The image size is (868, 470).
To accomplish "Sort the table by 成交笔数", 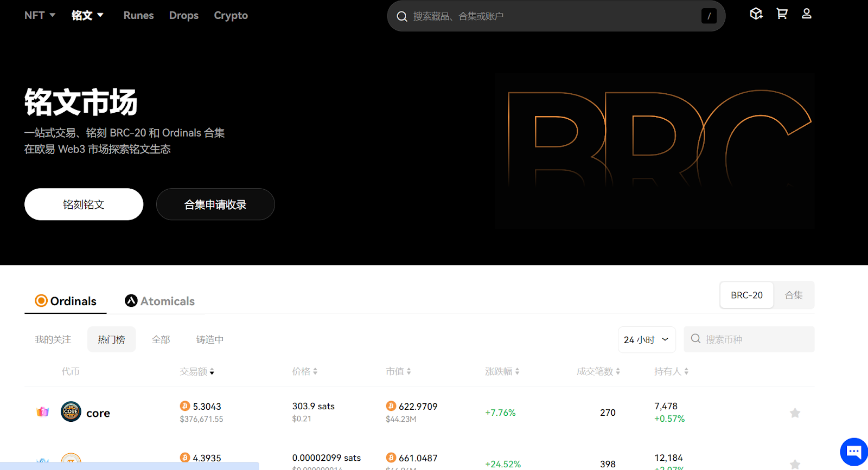I will click(x=598, y=371).
